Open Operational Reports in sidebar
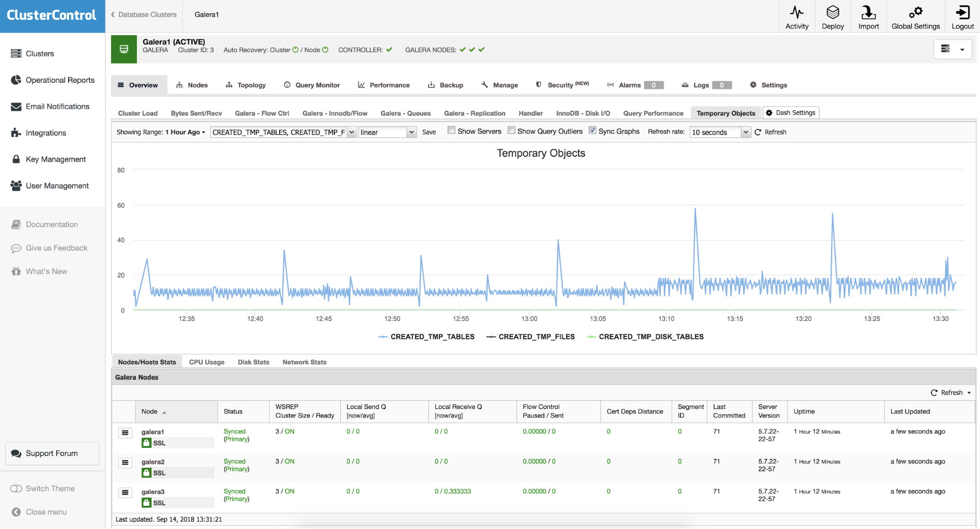The height and width of the screenshot is (529, 980). point(52,80)
